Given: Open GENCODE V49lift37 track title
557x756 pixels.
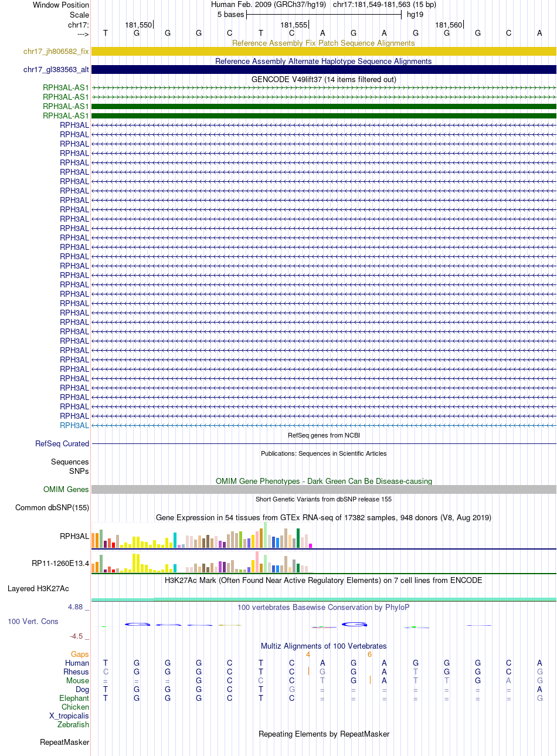Looking at the screenshot, I should click(x=324, y=79).
